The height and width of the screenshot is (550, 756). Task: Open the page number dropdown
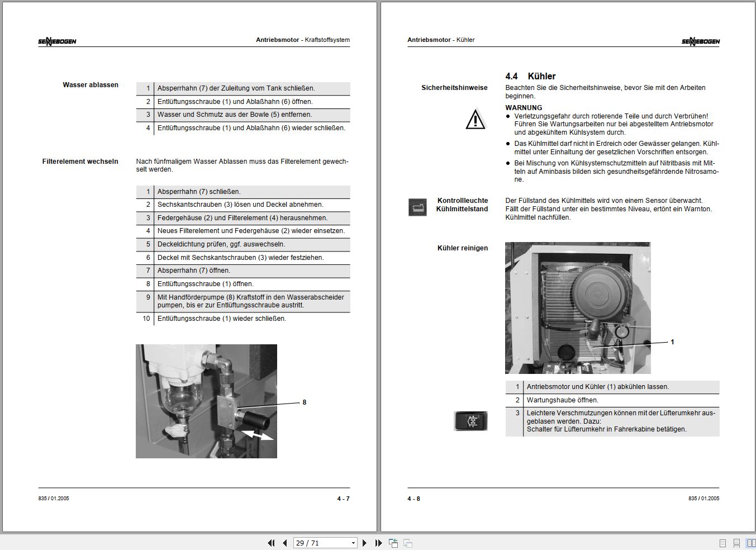353,543
